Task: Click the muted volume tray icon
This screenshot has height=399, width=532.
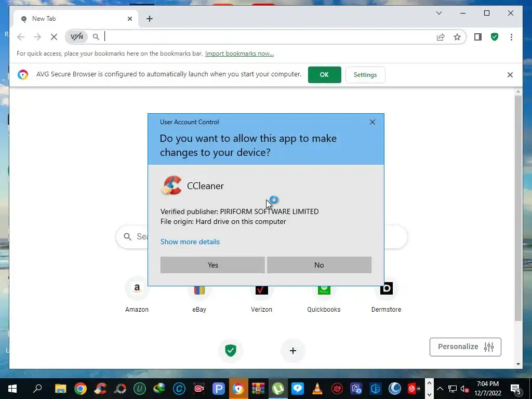Action: point(464,389)
